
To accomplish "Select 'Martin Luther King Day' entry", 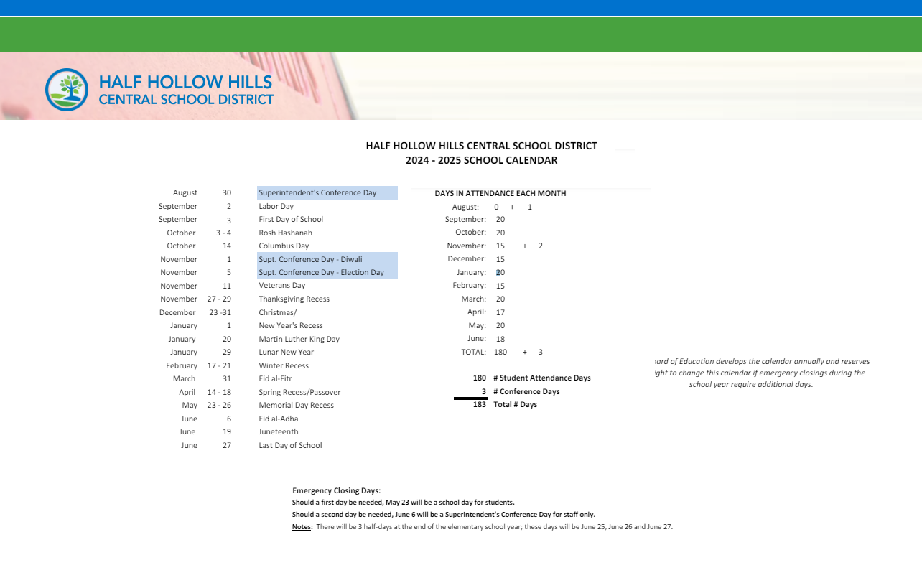I will click(x=299, y=340).
